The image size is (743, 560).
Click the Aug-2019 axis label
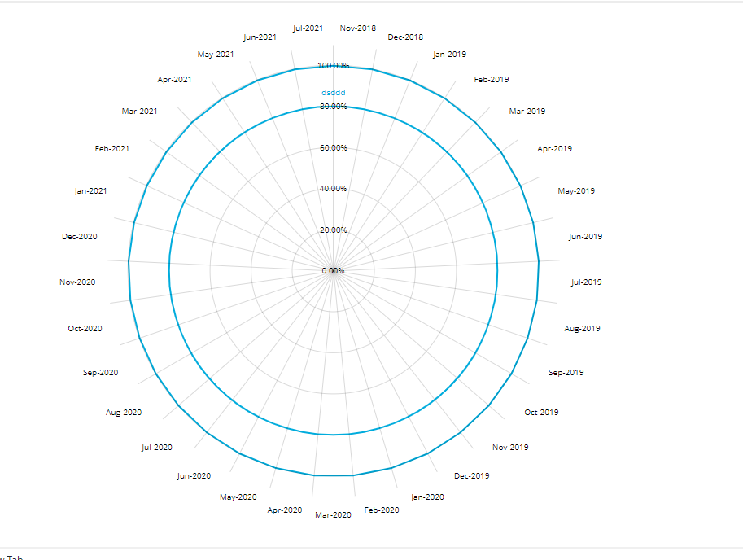tap(582, 328)
